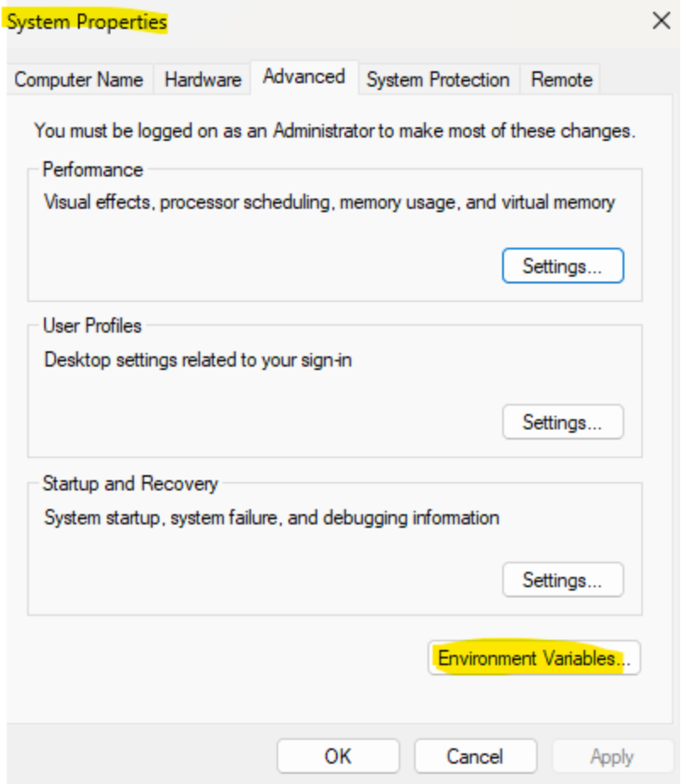Screen dimensions: 682x784
Task: Click the Administrator logon notice text
Action: point(334,132)
